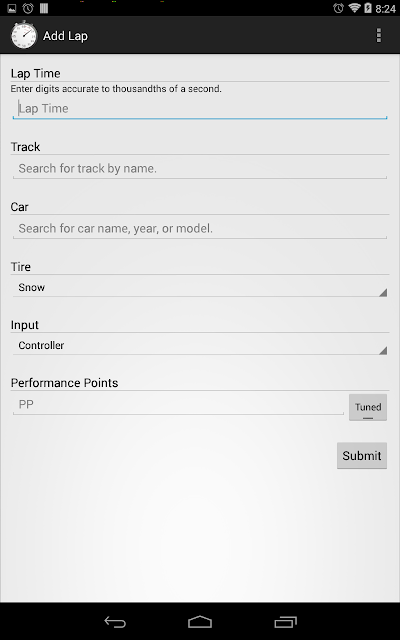
Task: Open the Tire dropdown showing Snow
Action: 200,287
